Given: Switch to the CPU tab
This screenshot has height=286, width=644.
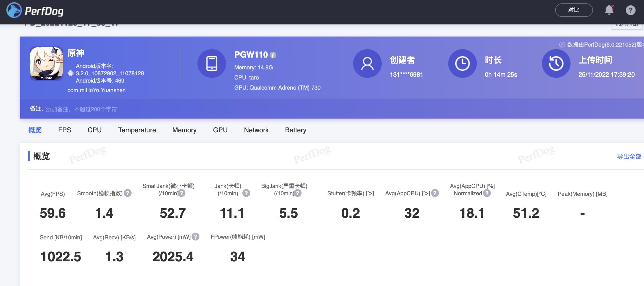Looking at the screenshot, I should (x=95, y=130).
